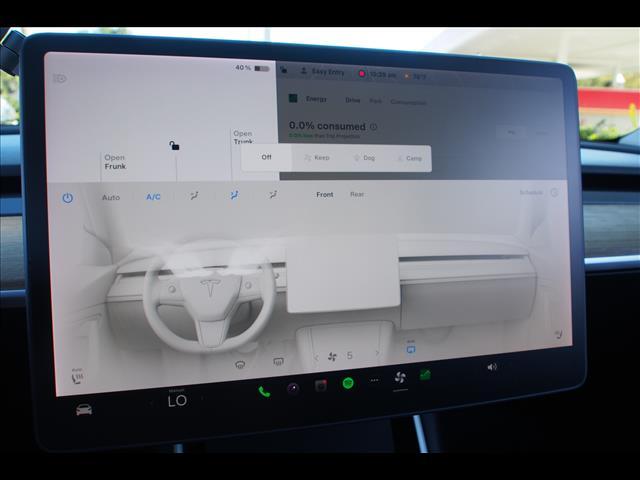Open the Energy app title
This screenshot has height=480, width=640.
coord(316,99)
